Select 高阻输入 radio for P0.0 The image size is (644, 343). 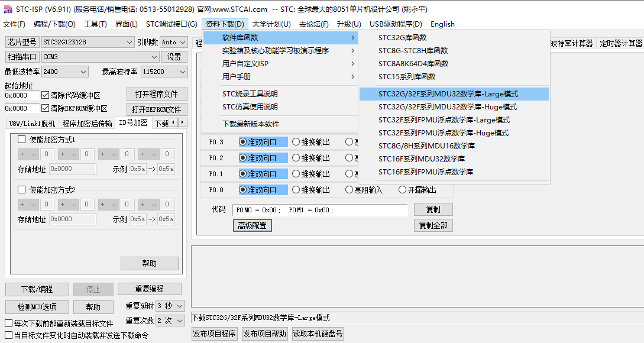tap(349, 190)
